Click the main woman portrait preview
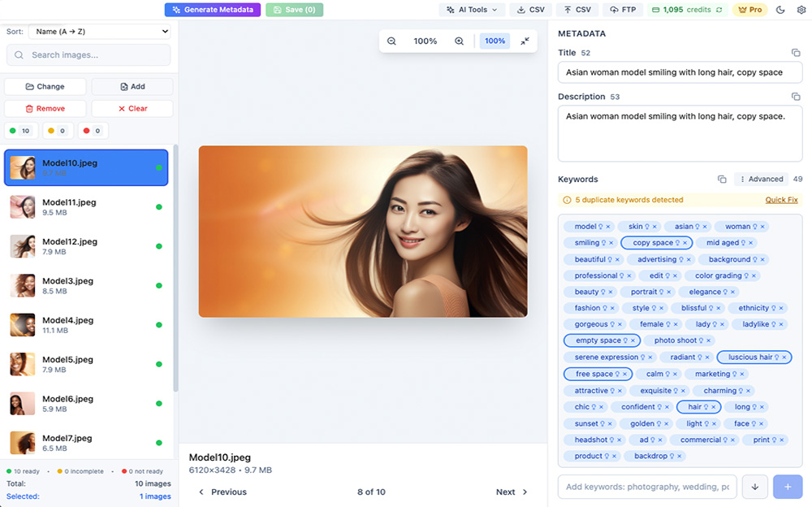This screenshot has height=507, width=812. pos(363,232)
